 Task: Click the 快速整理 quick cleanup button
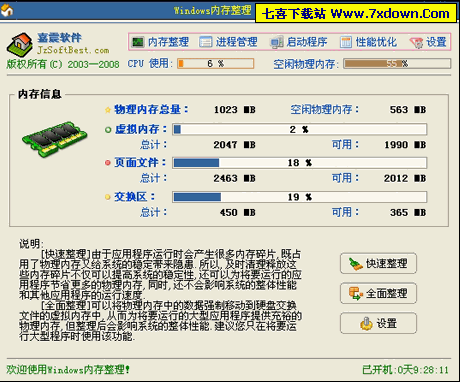click(378, 263)
